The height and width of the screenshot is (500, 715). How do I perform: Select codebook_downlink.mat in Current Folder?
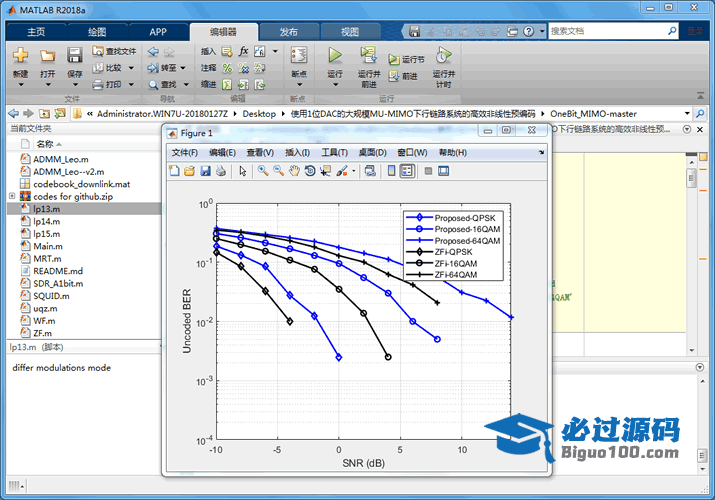[81, 184]
